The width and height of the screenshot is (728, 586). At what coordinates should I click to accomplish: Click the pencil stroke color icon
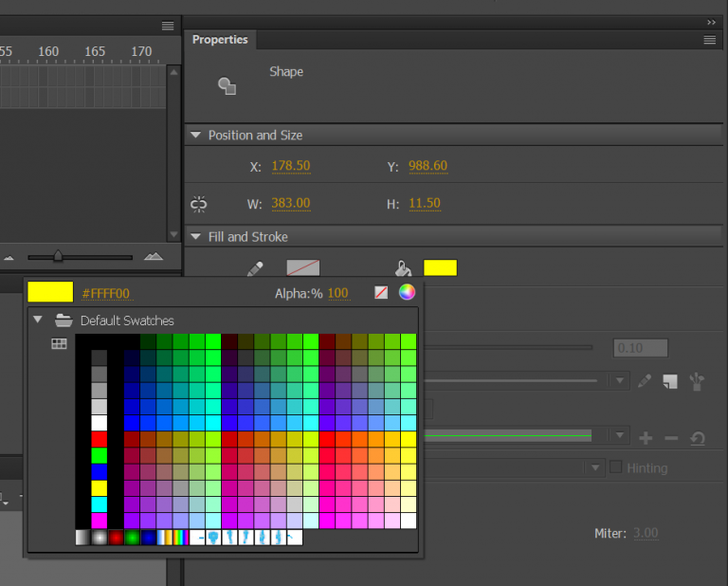coord(255,269)
